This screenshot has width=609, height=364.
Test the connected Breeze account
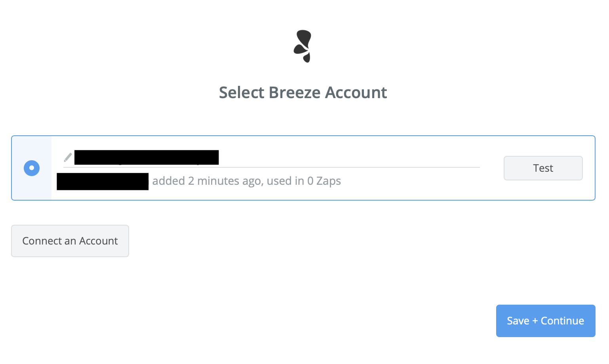[543, 168]
